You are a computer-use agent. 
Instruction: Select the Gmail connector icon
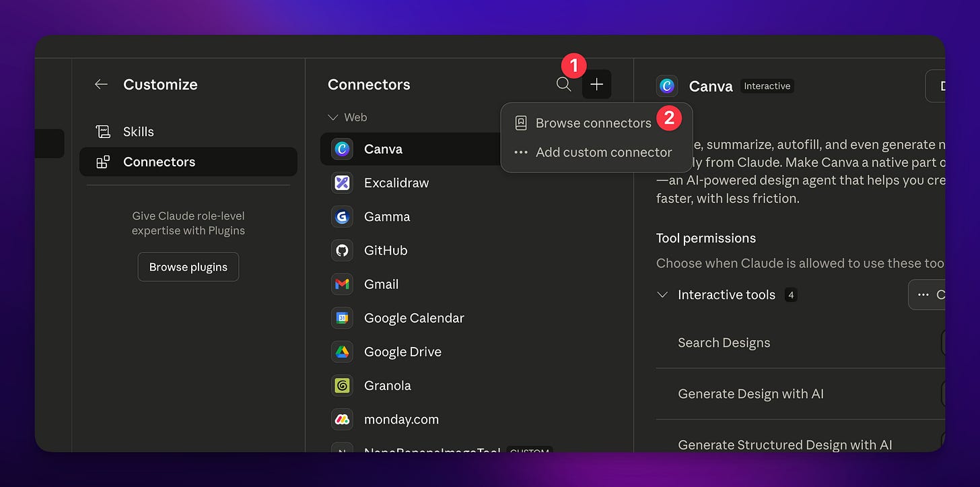pyautogui.click(x=343, y=284)
